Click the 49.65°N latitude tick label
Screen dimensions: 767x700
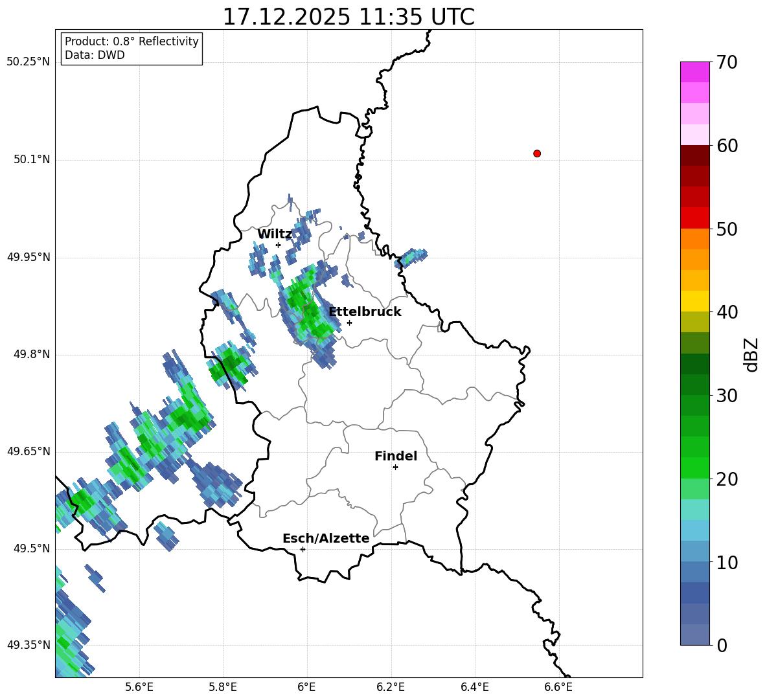point(29,451)
